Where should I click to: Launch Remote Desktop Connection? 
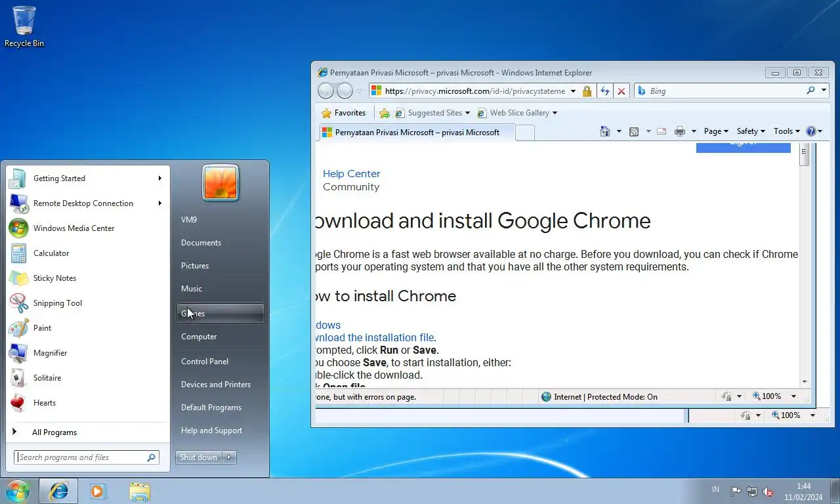click(x=86, y=203)
